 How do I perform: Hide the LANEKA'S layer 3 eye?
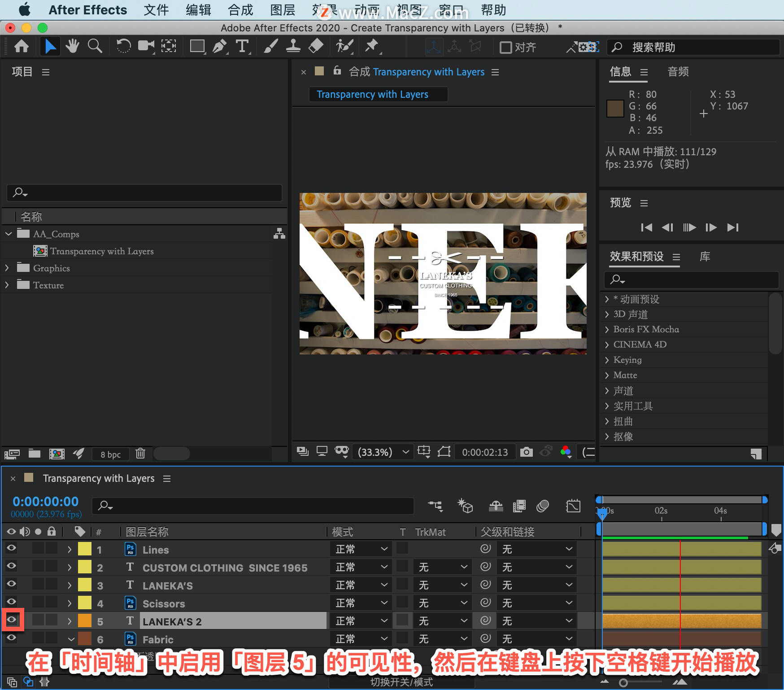tap(12, 584)
